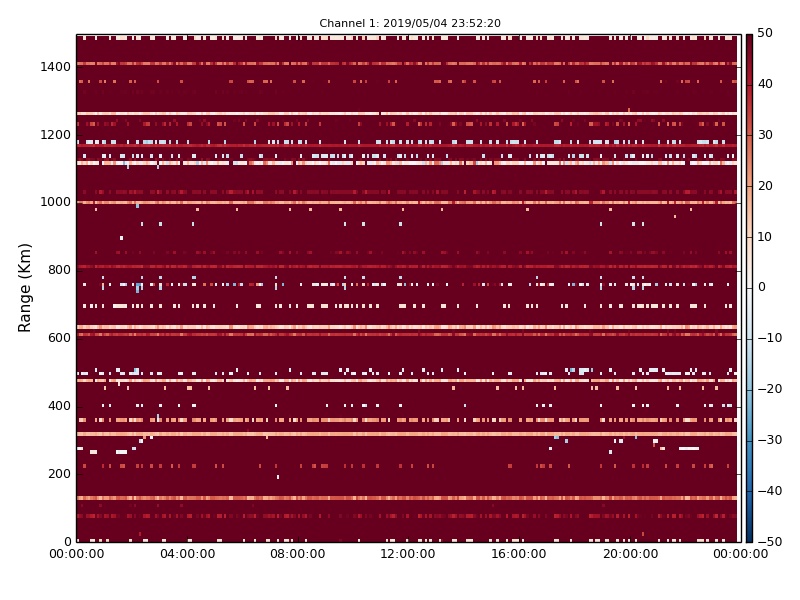Click the 1200 range tick label
The image size is (800, 600).
coord(56,135)
